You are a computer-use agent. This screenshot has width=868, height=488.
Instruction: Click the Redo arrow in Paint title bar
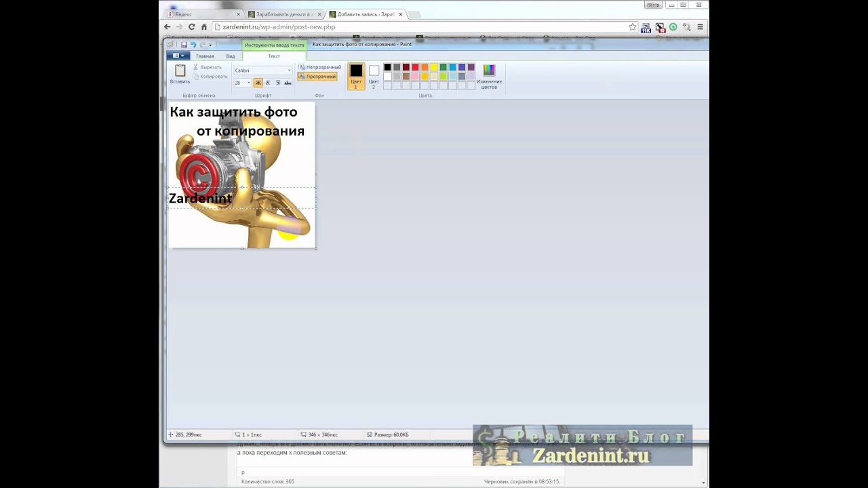click(202, 45)
